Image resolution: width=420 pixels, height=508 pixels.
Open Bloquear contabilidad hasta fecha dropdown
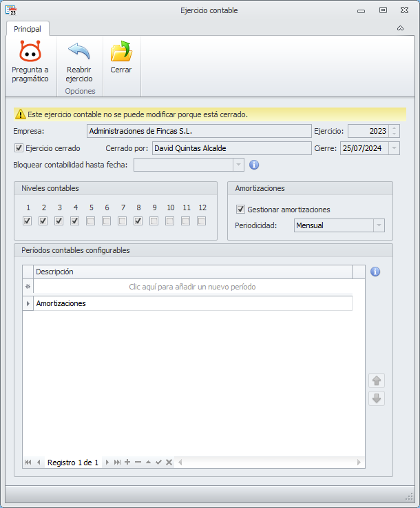point(238,165)
